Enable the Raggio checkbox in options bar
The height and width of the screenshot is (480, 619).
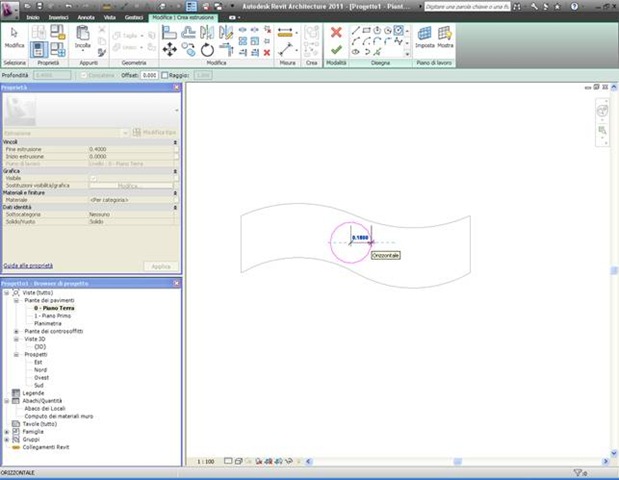click(166, 74)
